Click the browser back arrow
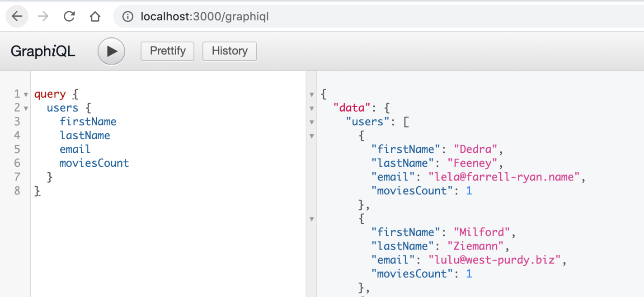The height and width of the screenshot is (297, 644). (17, 17)
